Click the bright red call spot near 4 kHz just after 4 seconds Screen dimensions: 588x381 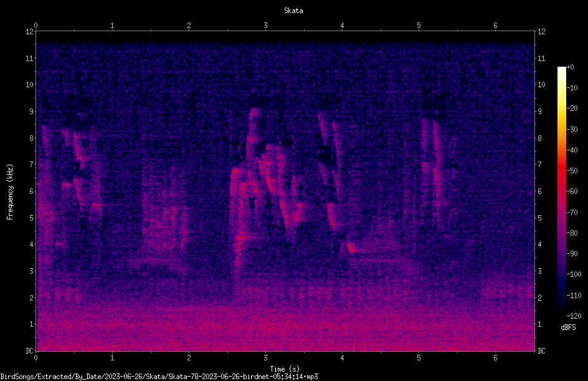click(x=351, y=248)
